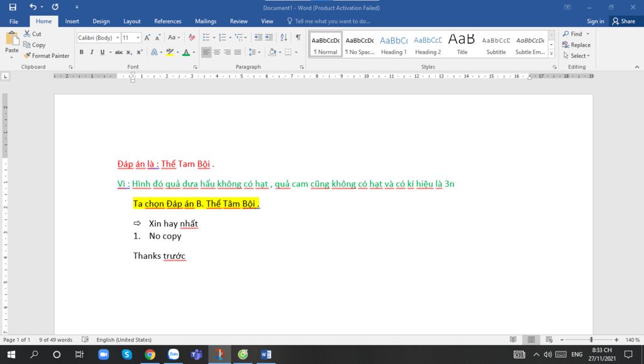Open the Select dropdown in Editing

577,55
